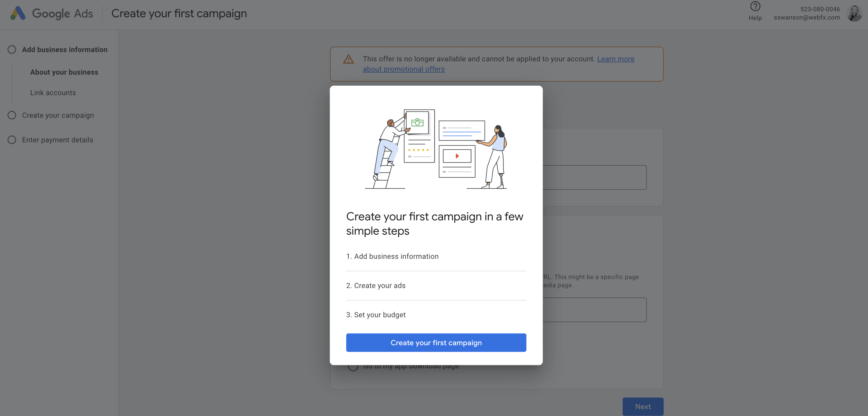Click the Google Ads logo
The height and width of the screenshot is (416, 868).
tap(51, 13)
